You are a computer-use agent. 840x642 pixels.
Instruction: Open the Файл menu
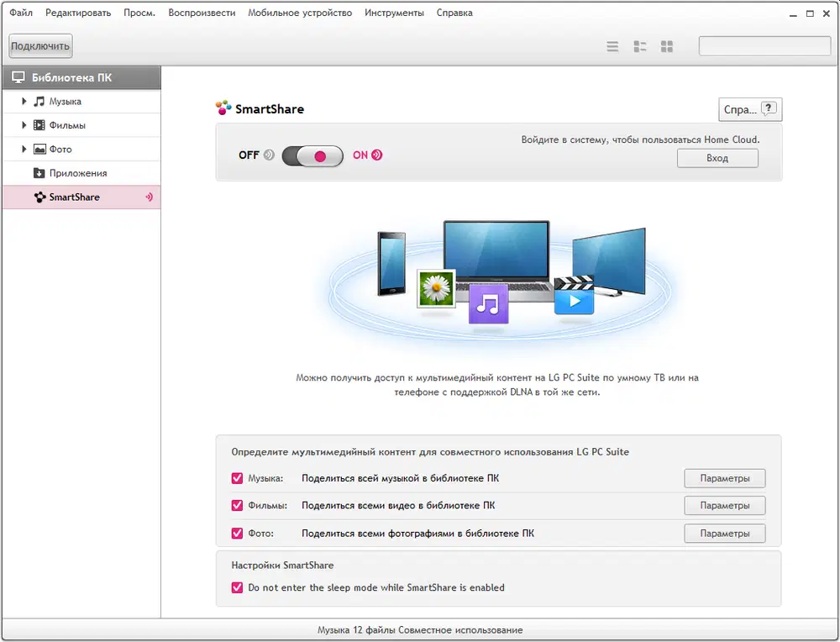tap(21, 13)
